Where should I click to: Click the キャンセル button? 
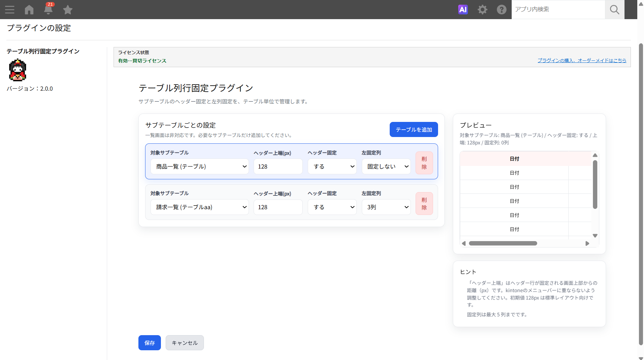184,343
